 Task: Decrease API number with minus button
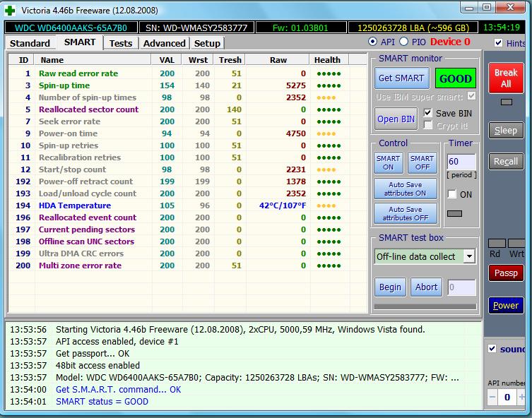492,397
